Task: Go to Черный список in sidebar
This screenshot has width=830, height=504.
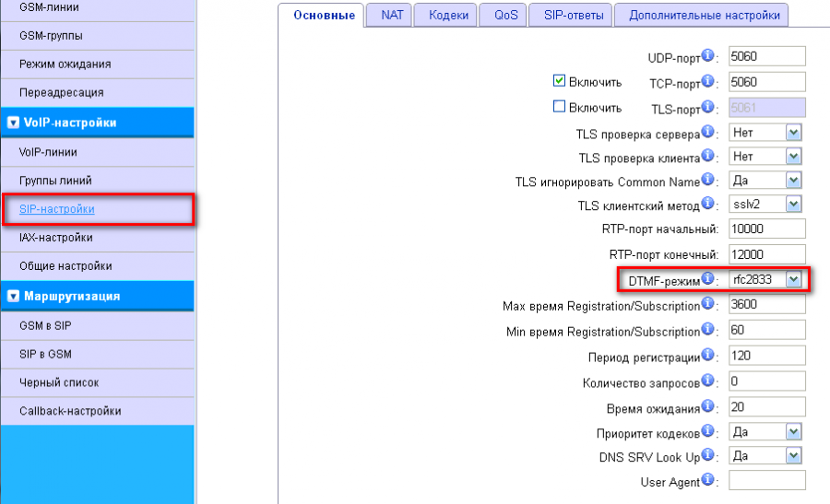Action: (59, 382)
